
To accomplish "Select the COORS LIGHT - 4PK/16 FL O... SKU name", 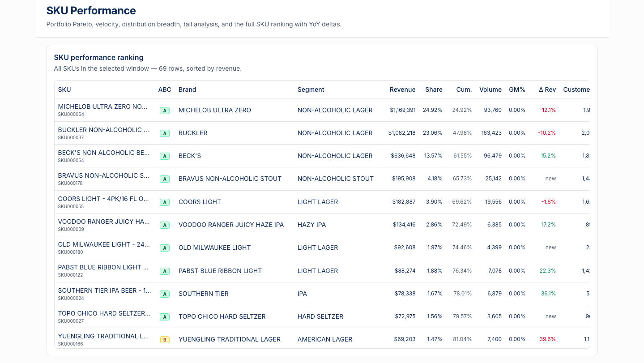I will (x=103, y=199).
